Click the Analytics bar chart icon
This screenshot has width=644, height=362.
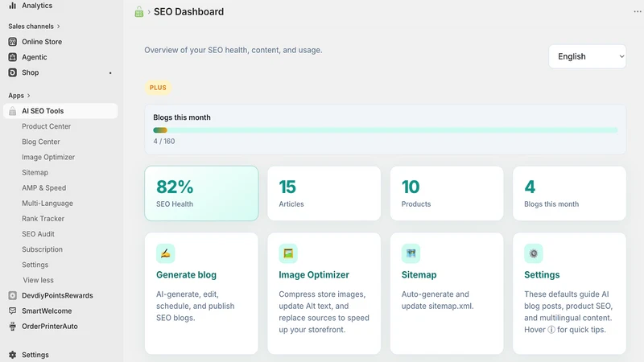(13, 6)
